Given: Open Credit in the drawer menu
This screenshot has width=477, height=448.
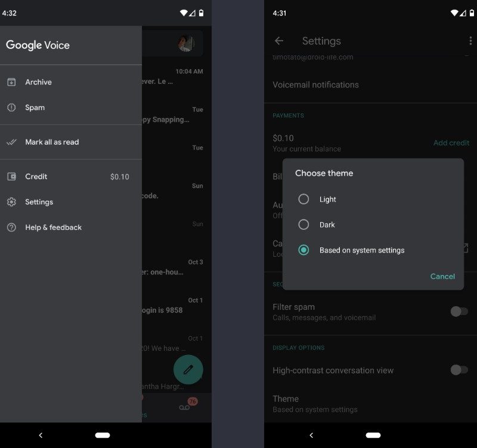Looking at the screenshot, I should pyautogui.click(x=71, y=176).
